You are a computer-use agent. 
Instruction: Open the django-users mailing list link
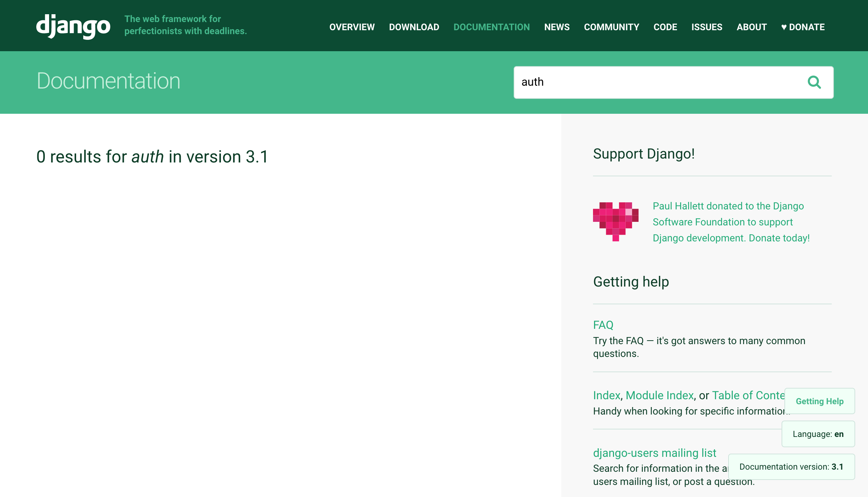(x=655, y=453)
